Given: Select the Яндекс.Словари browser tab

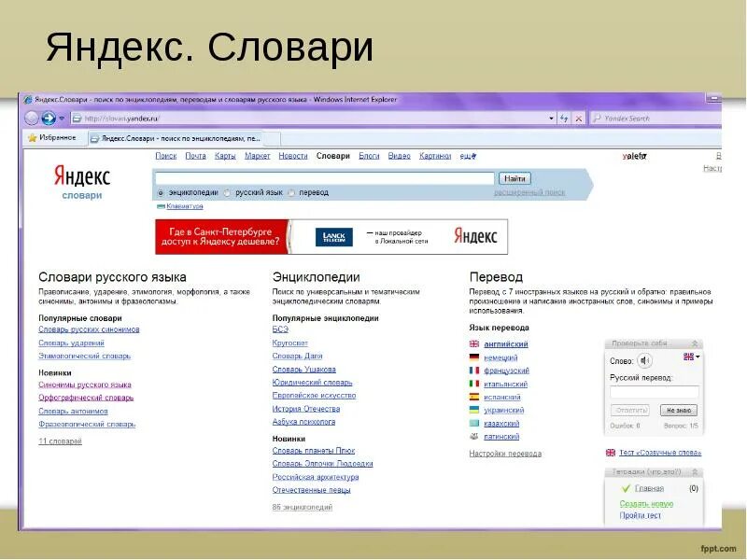Looking at the screenshot, I should tap(176, 138).
